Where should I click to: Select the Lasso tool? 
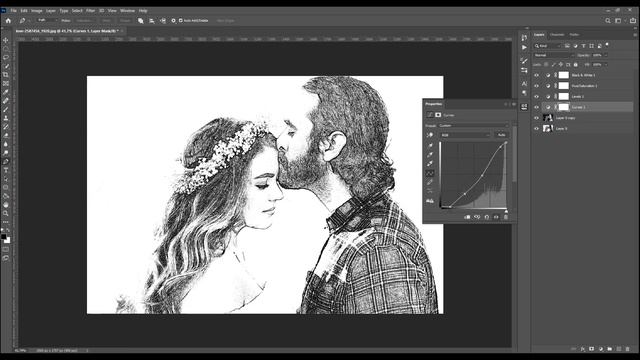6,58
